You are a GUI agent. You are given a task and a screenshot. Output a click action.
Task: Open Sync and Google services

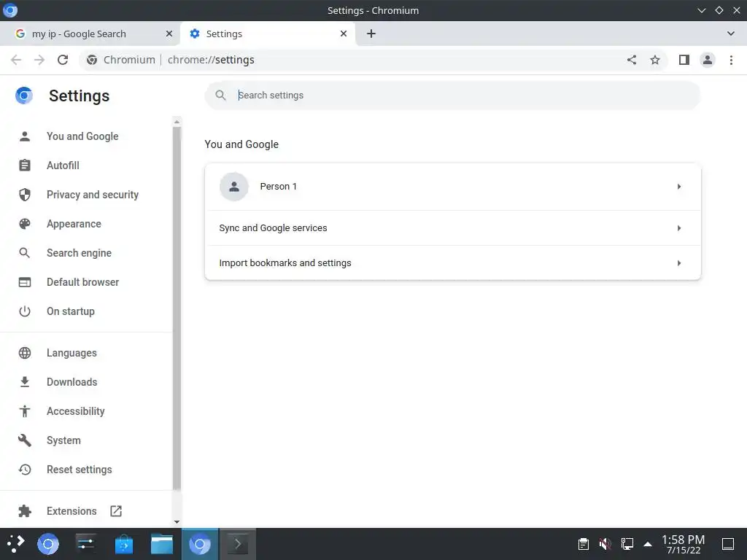coord(452,228)
